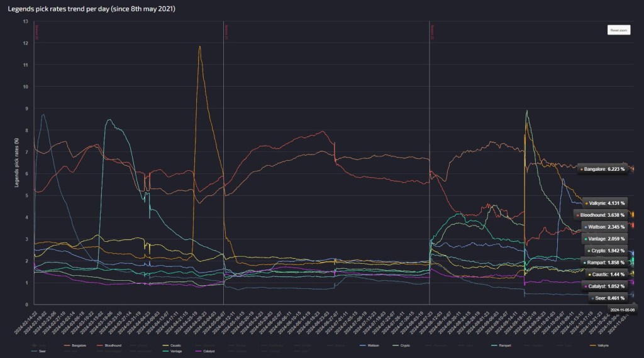Click the Bloodhound 3.638 % tooltip
Viewport: 644px width, 358px height.
point(603,215)
